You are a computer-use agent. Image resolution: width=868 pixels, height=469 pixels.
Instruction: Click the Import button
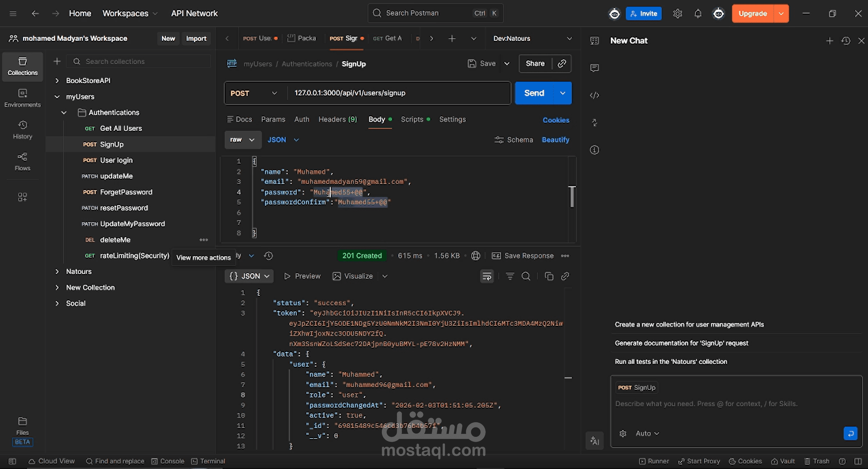coord(196,39)
